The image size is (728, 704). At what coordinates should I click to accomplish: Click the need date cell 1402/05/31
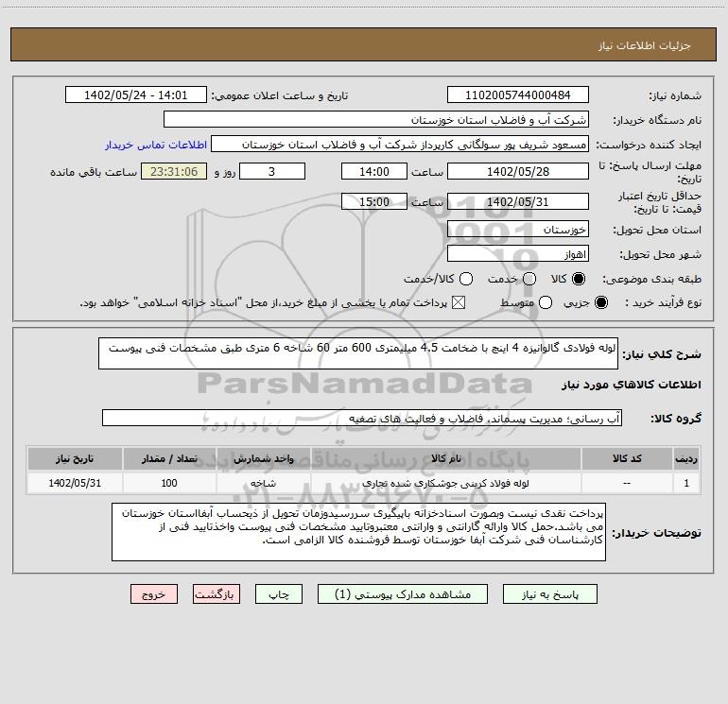tap(75, 483)
